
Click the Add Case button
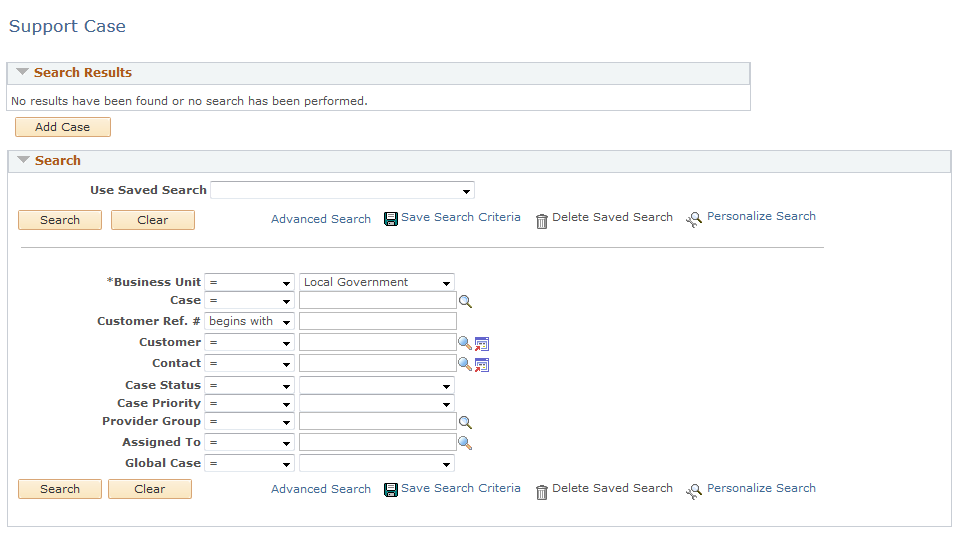62,127
